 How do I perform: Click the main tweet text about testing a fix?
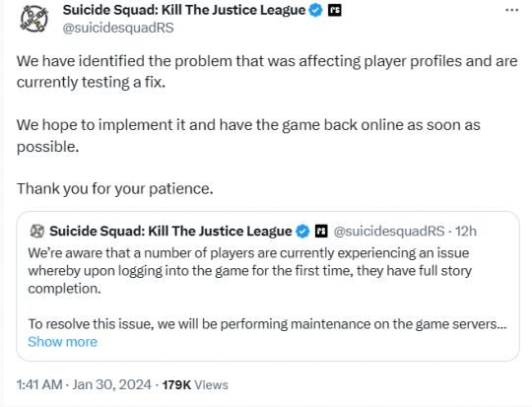tap(267, 72)
